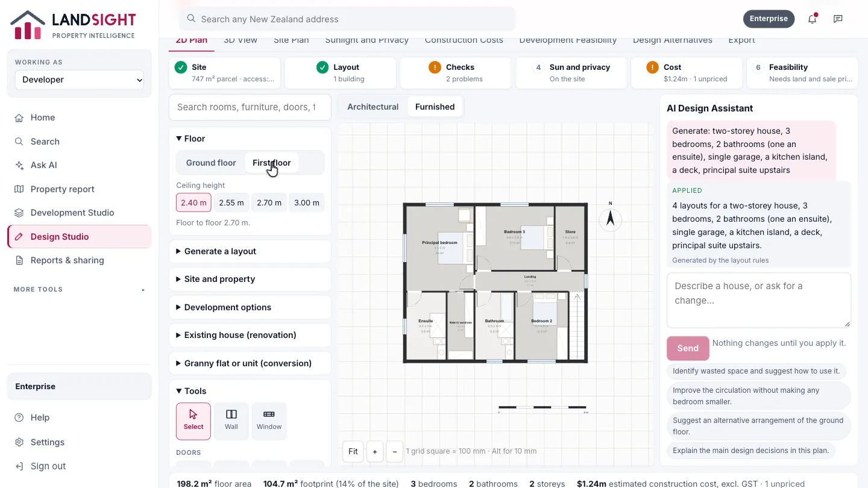Screen dimensions: 868x488
Task: Select the Window tool
Action: click(269, 421)
